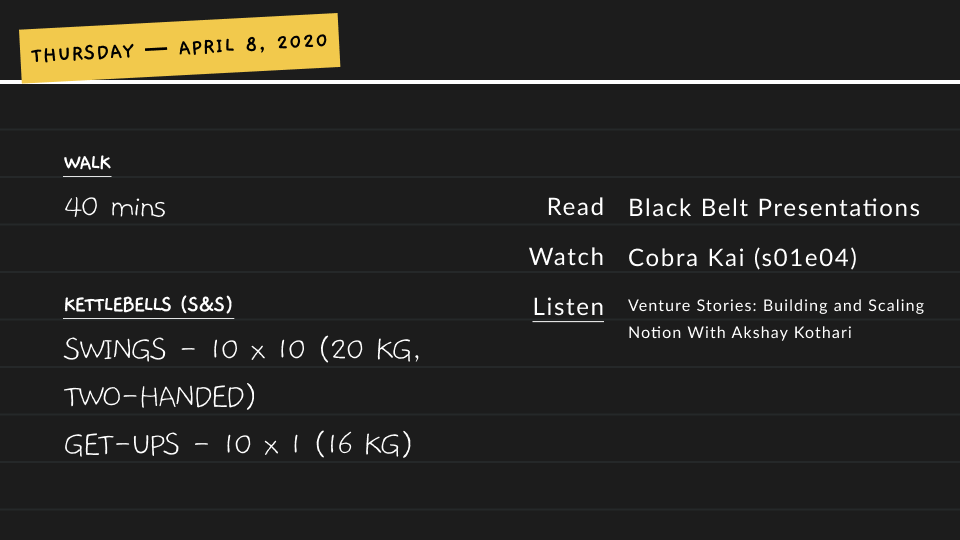The width and height of the screenshot is (960, 540).
Task: Select the Swings 10 x 10 line
Action: [242, 350]
